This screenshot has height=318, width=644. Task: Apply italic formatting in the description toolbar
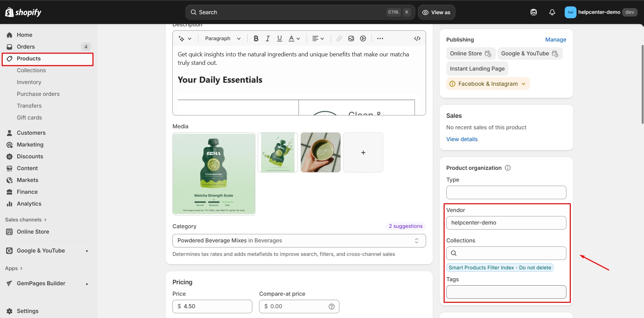click(x=267, y=38)
